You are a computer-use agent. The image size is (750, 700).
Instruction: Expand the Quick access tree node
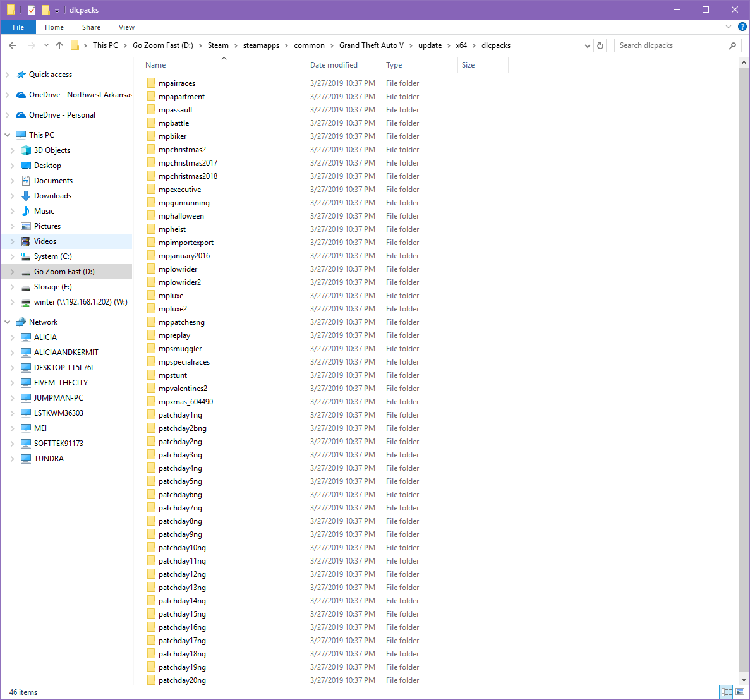pos(8,75)
